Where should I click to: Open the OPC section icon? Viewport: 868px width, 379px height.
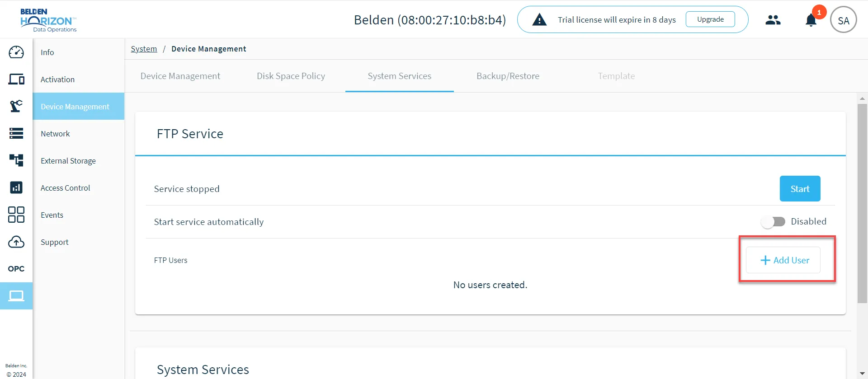tap(16, 269)
